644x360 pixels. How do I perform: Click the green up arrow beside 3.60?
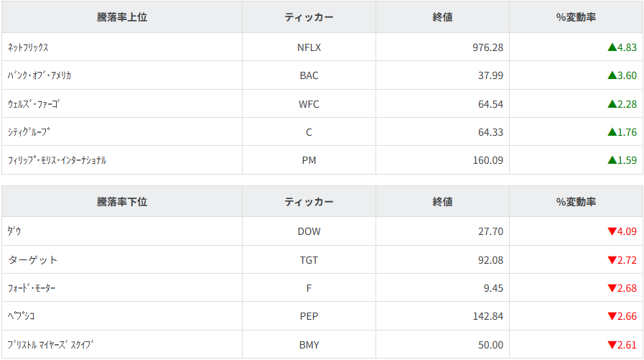pos(612,75)
